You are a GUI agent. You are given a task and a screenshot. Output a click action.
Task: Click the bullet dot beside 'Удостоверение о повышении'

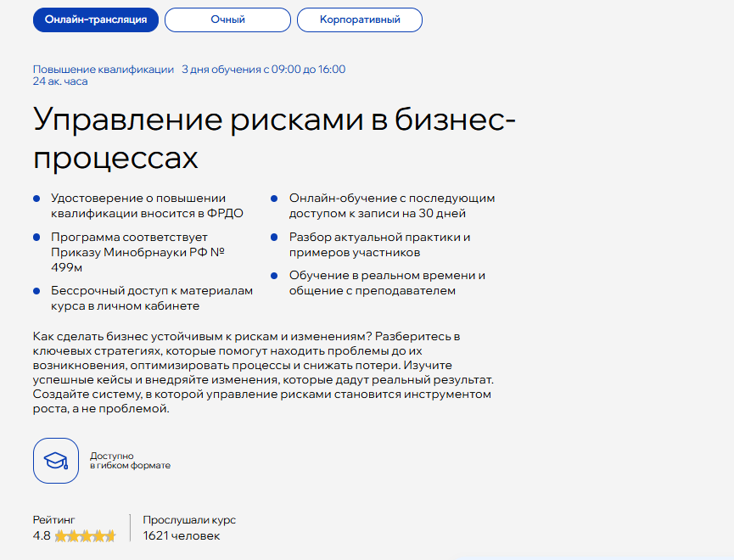pos(36,199)
